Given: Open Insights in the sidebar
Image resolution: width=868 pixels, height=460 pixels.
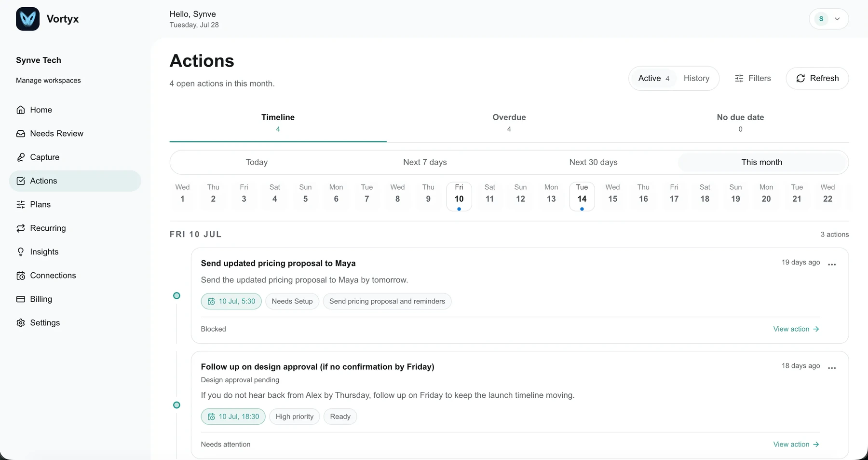Looking at the screenshot, I should click(x=75, y=252).
